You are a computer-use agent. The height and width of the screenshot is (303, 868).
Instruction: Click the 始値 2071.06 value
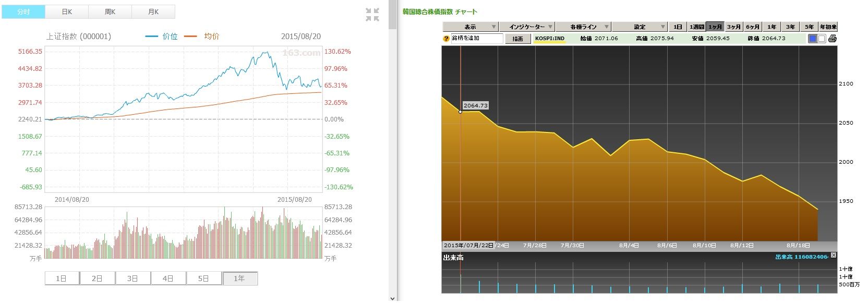point(599,39)
